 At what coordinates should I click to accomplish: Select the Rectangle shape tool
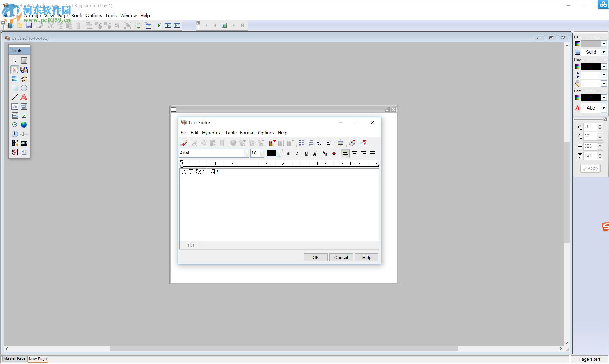coord(15,88)
